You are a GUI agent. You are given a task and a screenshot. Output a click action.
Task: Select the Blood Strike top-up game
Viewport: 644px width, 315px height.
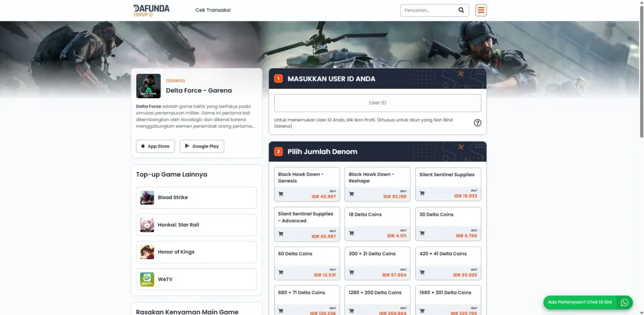196,198
